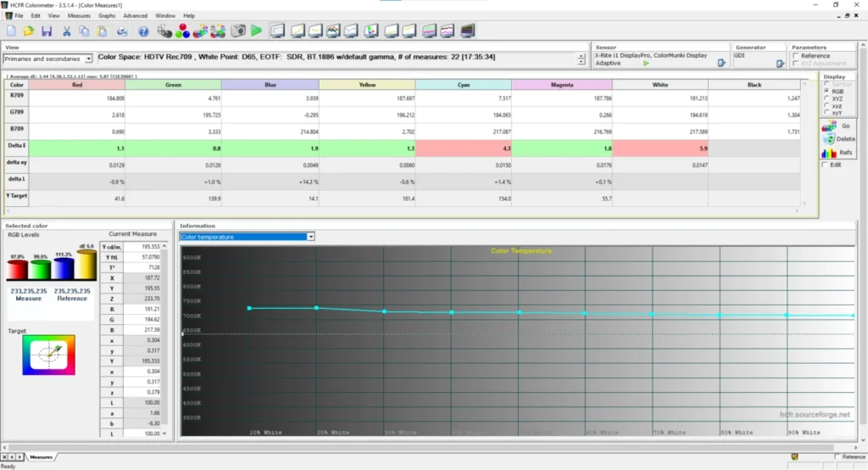Click the Refs button

[x=838, y=153]
